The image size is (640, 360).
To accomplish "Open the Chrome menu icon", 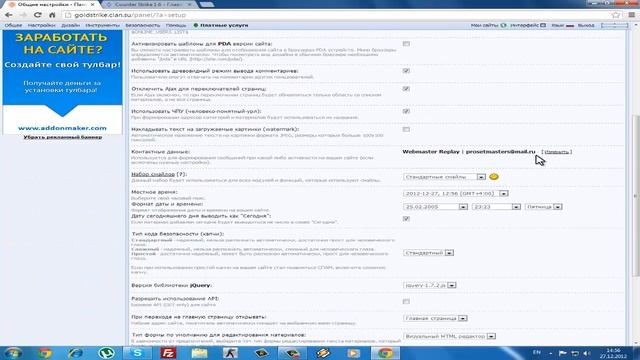I will [631, 15].
